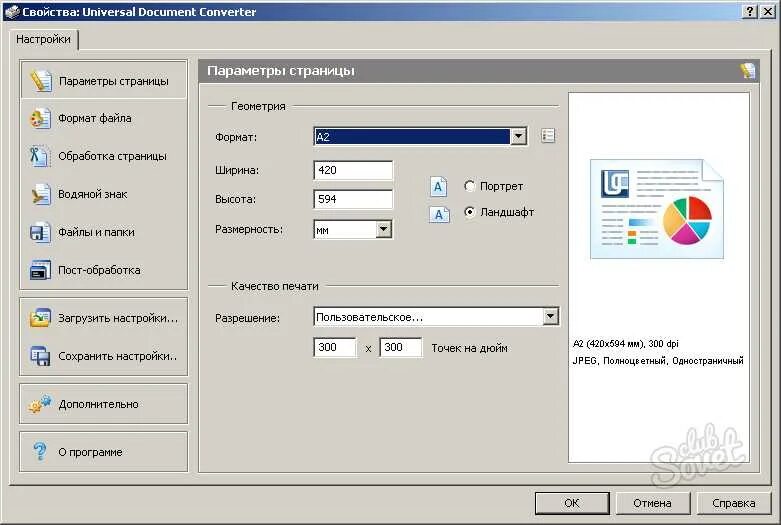Close the properties dialog window
781x525 pixels.
[769, 11]
